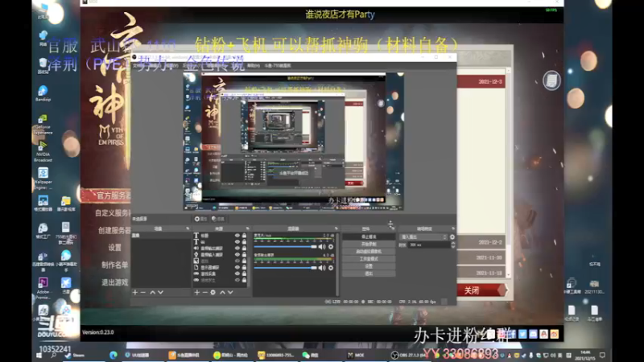Open the Windows Start menu
This screenshot has height=362, width=644.
coord(39,356)
